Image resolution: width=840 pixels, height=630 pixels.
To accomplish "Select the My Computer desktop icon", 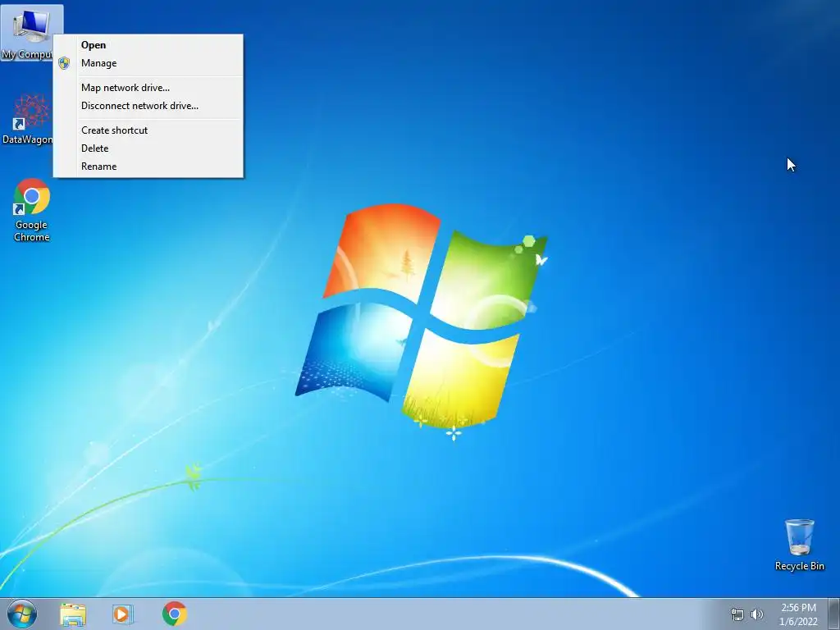I will point(31,32).
